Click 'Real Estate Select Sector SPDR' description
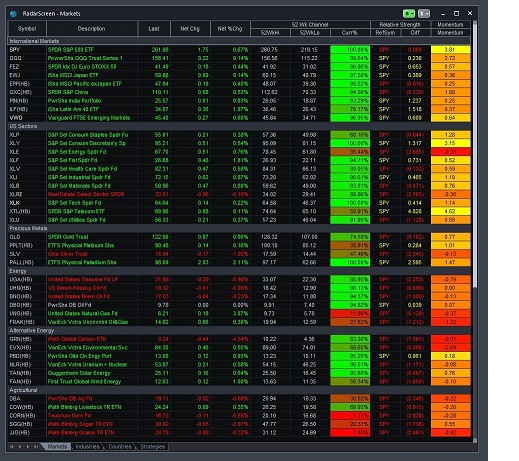 point(92,194)
